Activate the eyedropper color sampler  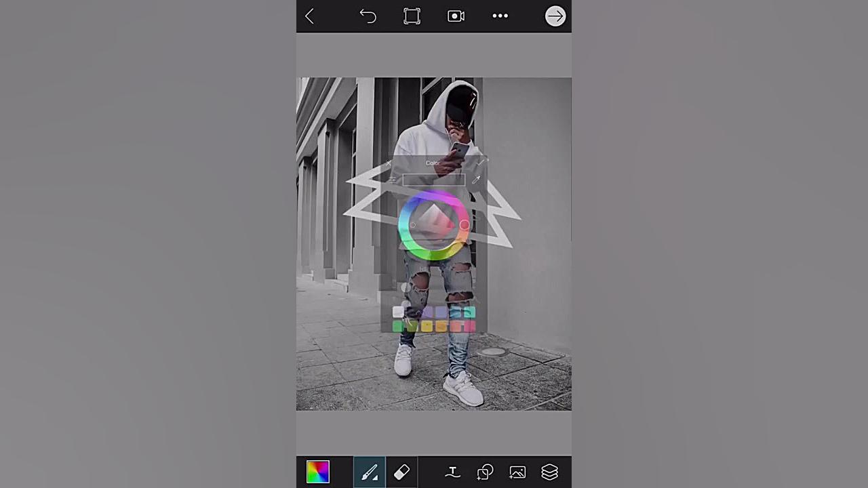[x=476, y=180]
